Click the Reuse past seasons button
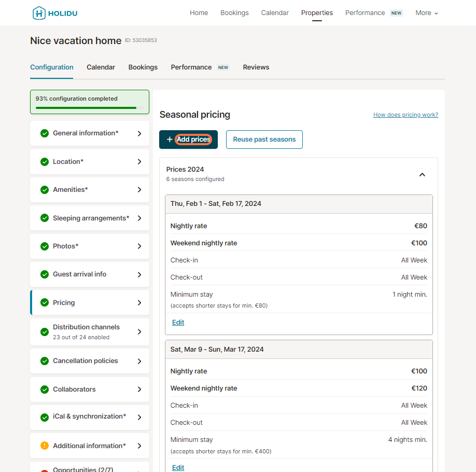Image resolution: width=476 pixels, height=472 pixels. click(264, 140)
